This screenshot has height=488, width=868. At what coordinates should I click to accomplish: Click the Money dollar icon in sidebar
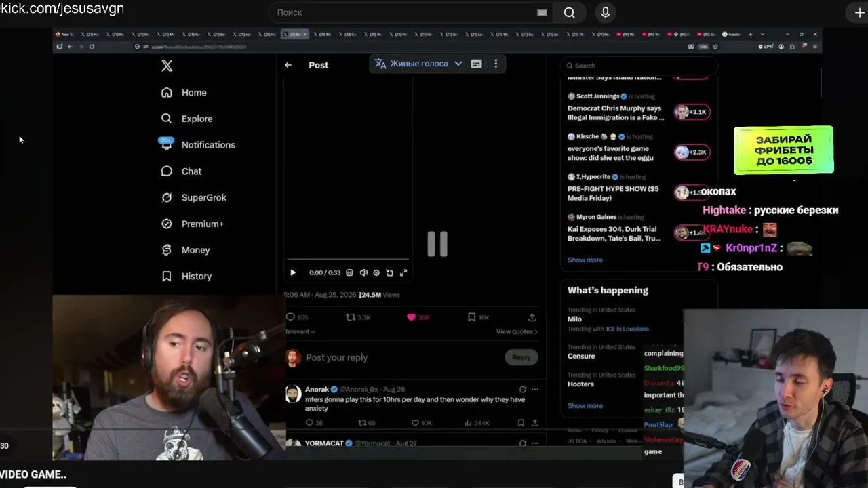pos(167,250)
